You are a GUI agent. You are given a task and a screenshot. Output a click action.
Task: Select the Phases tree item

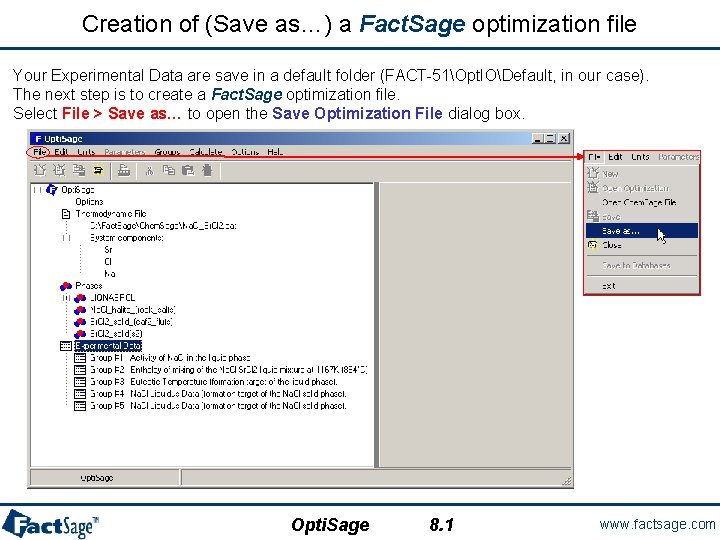(89, 286)
